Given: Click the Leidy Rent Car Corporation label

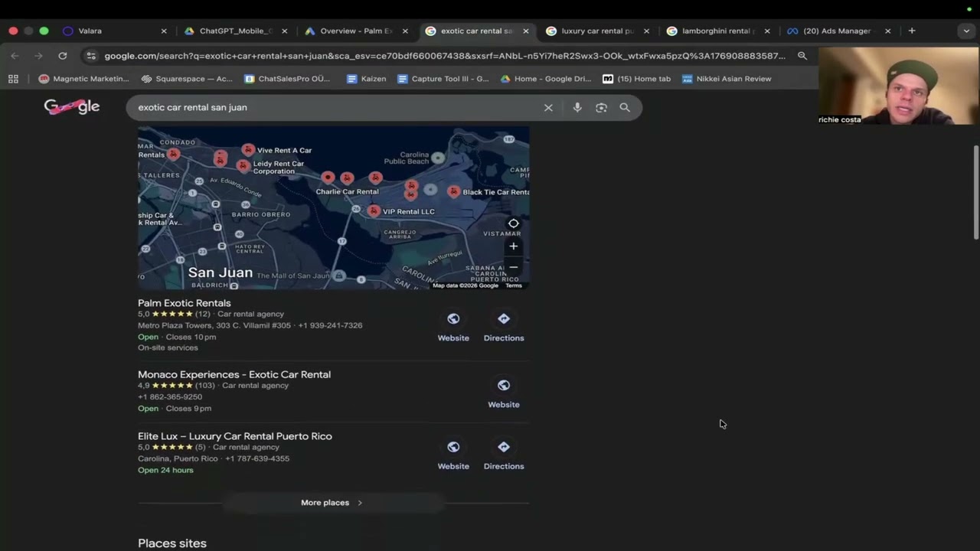Looking at the screenshot, I should coord(279,168).
